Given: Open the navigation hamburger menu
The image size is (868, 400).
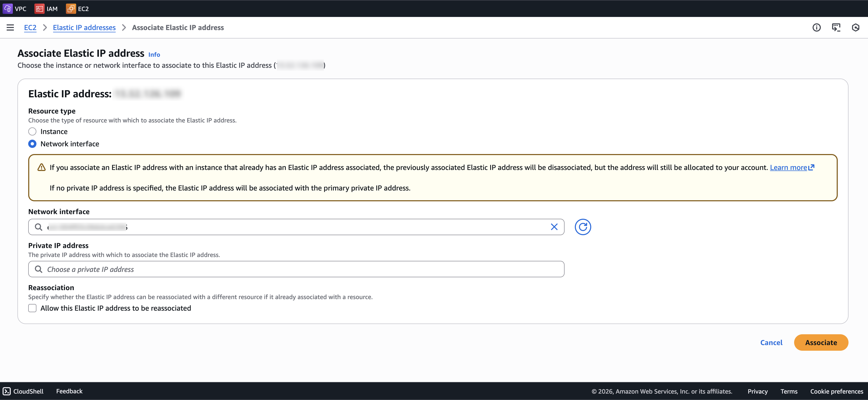Looking at the screenshot, I should pyautogui.click(x=10, y=27).
